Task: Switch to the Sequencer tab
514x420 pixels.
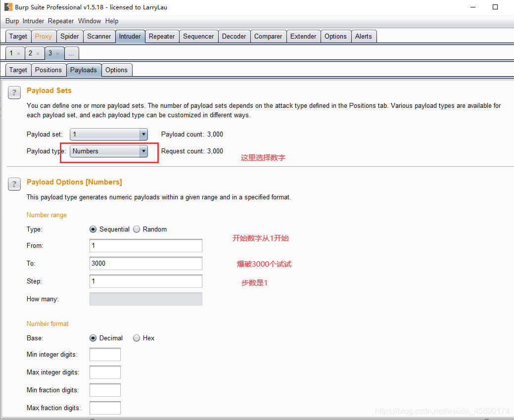Action: click(x=198, y=37)
